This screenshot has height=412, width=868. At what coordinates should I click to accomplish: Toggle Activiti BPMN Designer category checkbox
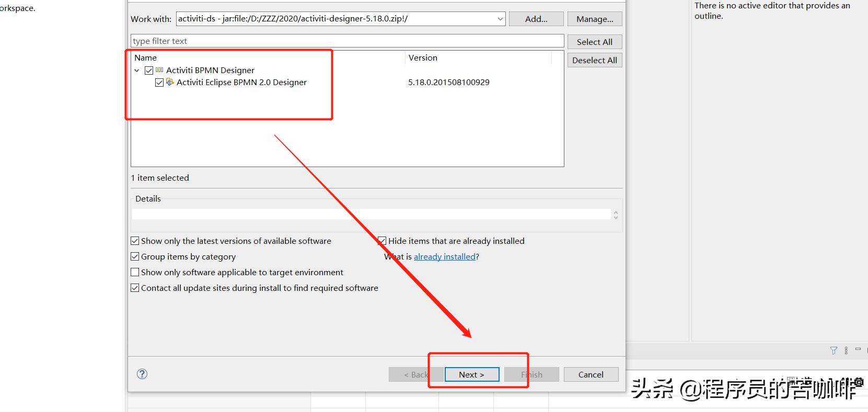[149, 70]
